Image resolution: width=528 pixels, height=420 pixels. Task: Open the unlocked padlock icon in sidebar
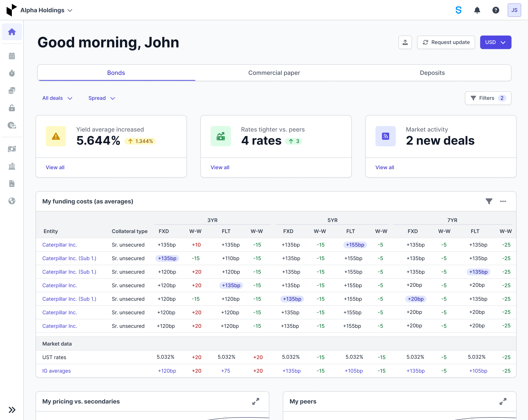point(12,108)
